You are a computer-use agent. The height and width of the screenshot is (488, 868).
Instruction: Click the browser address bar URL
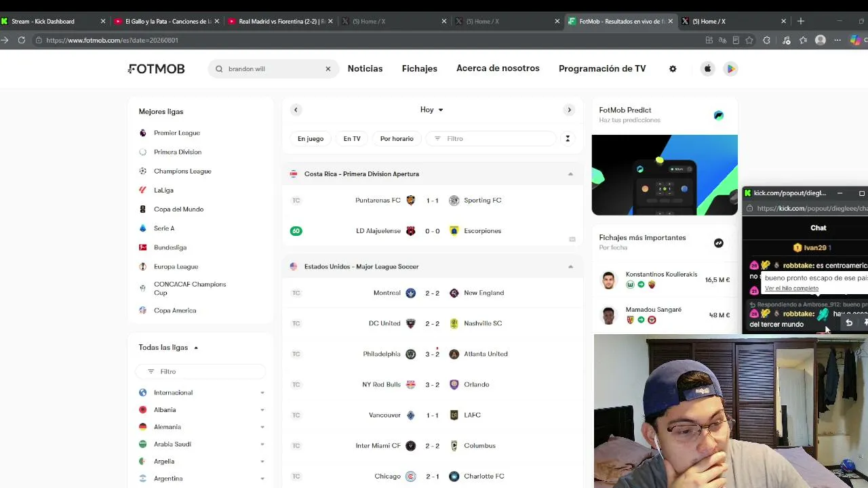click(112, 41)
